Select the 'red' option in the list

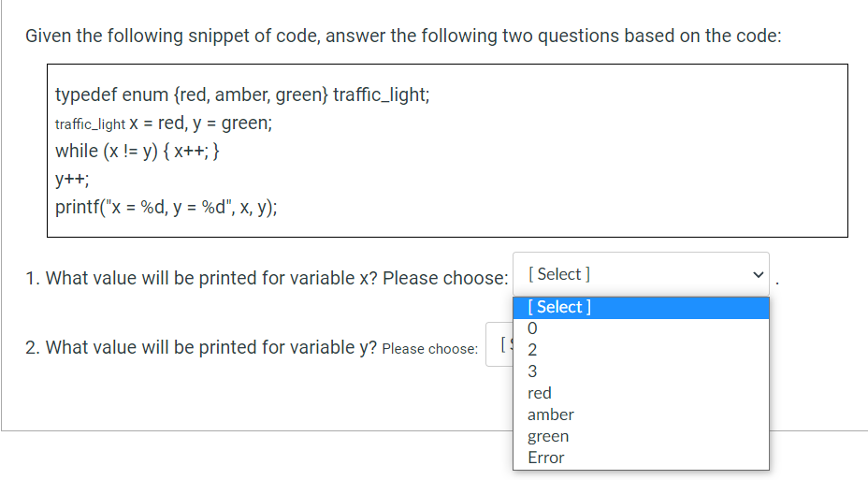tap(641, 394)
